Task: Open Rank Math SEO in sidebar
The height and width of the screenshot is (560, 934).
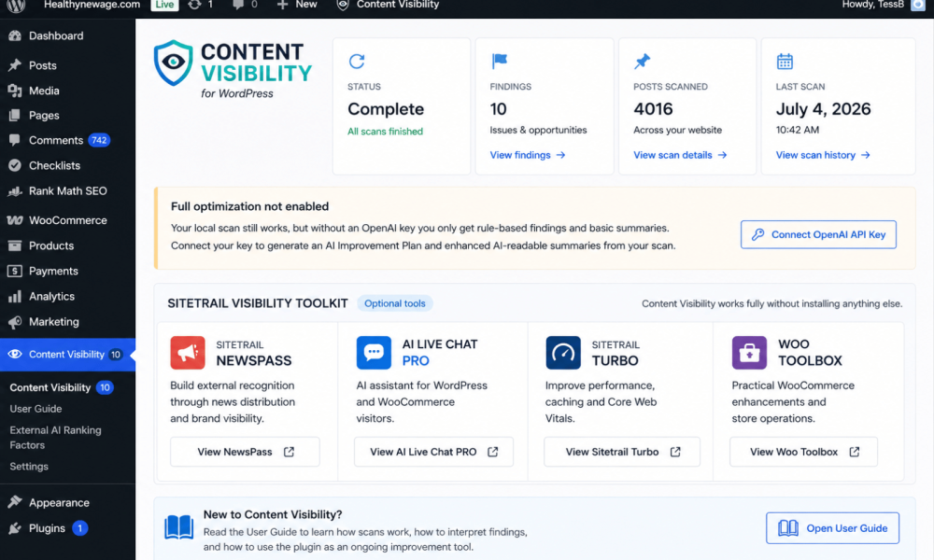Action: tap(67, 191)
